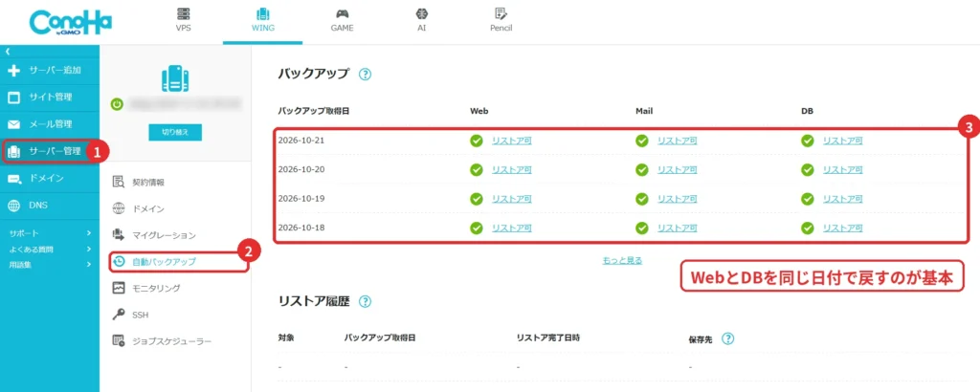Click the globe icon next to ドメイン submenu

click(119, 208)
